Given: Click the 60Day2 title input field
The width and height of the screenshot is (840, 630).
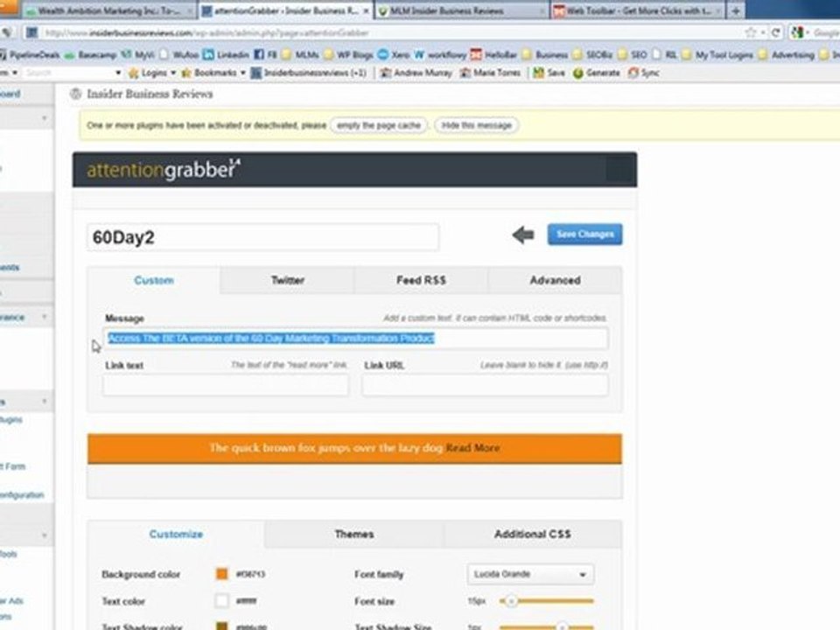Looking at the screenshot, I should tap(263, 237).
